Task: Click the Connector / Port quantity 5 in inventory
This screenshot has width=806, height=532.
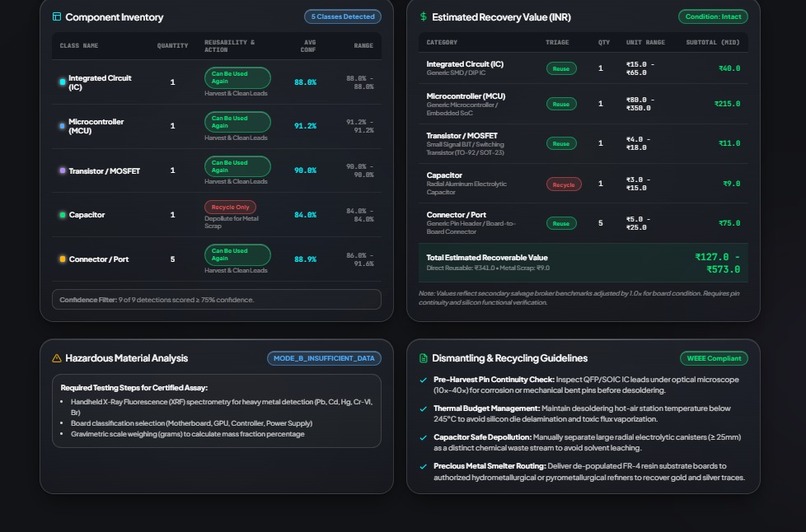Action: tap(173, 260)
